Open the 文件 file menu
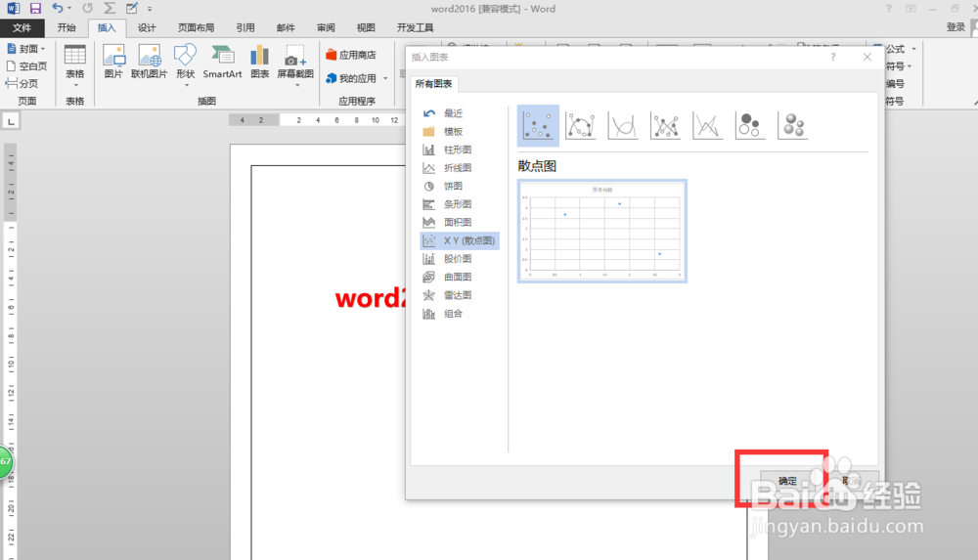The image size is (978, 560). [22, 28]
